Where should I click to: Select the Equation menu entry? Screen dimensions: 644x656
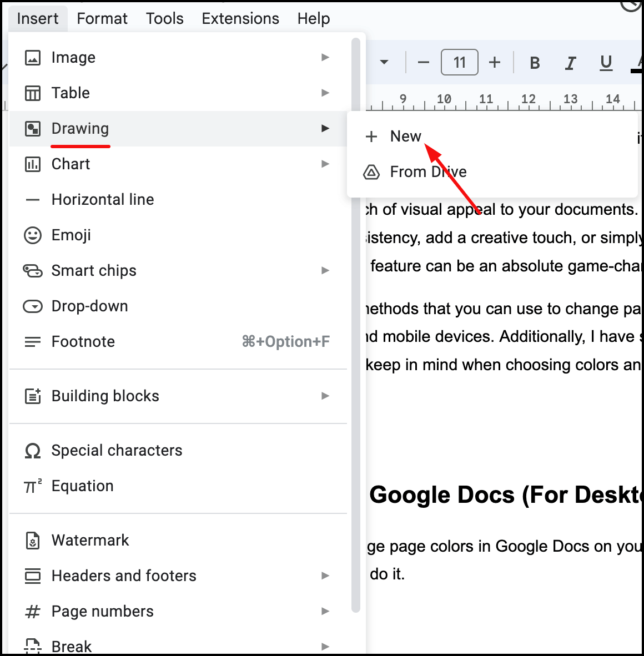click(x=178, y=486)
